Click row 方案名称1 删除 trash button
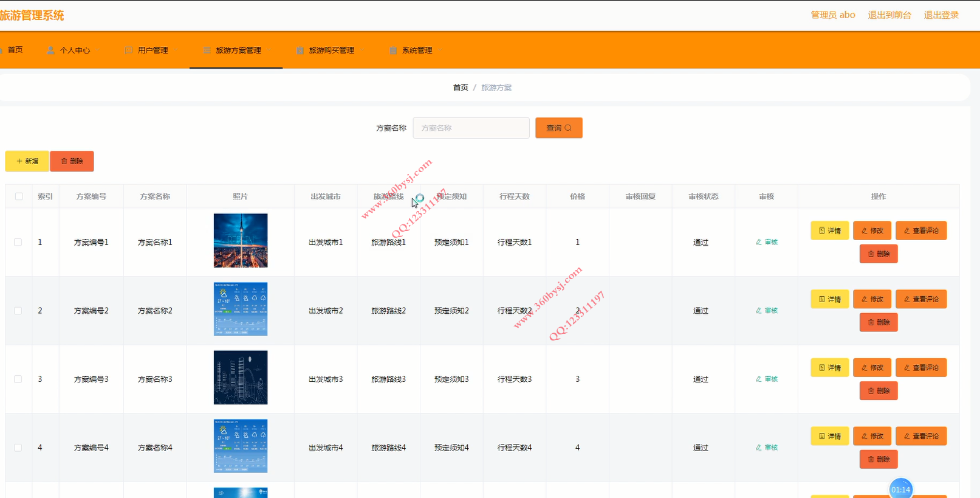This screenshot has width=980, height=498. point(879,254)
